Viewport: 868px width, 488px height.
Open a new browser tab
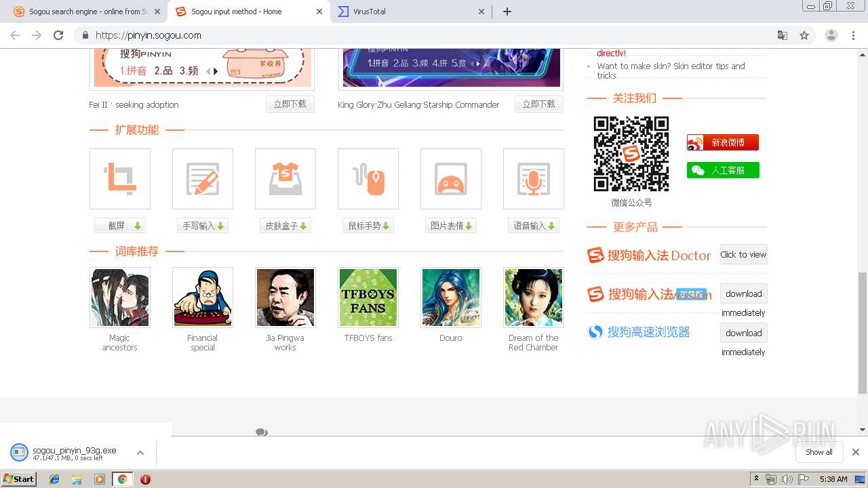[x=507, y=12]
